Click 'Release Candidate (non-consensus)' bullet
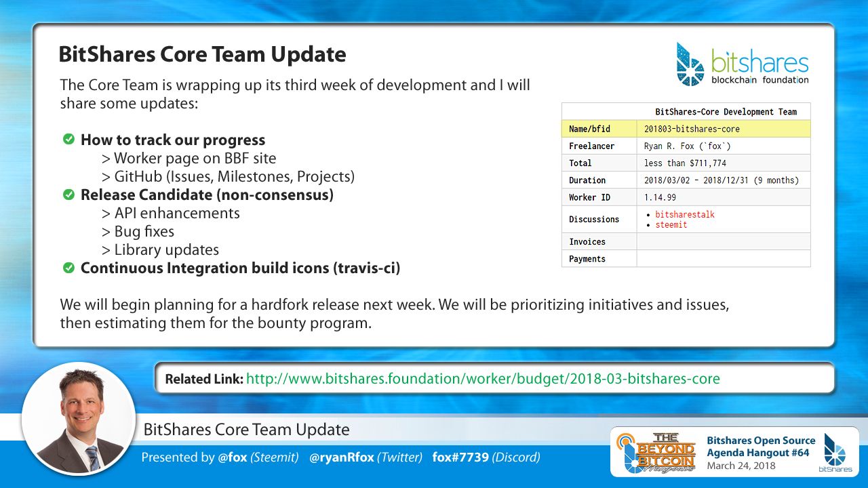 coord(207,195)
